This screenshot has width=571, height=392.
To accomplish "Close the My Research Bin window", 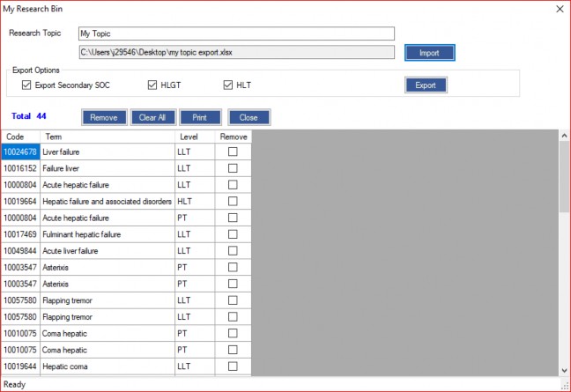I will (558, 9).
